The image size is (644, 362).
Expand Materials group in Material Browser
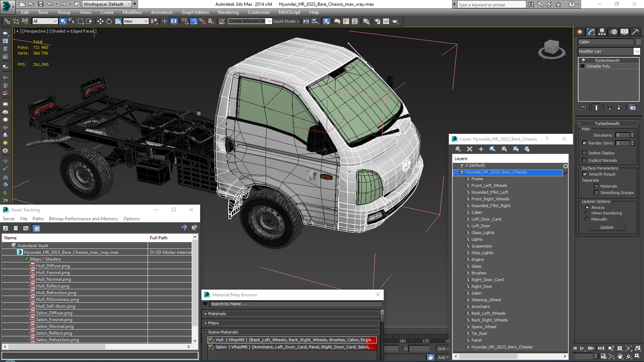point(205,314)
